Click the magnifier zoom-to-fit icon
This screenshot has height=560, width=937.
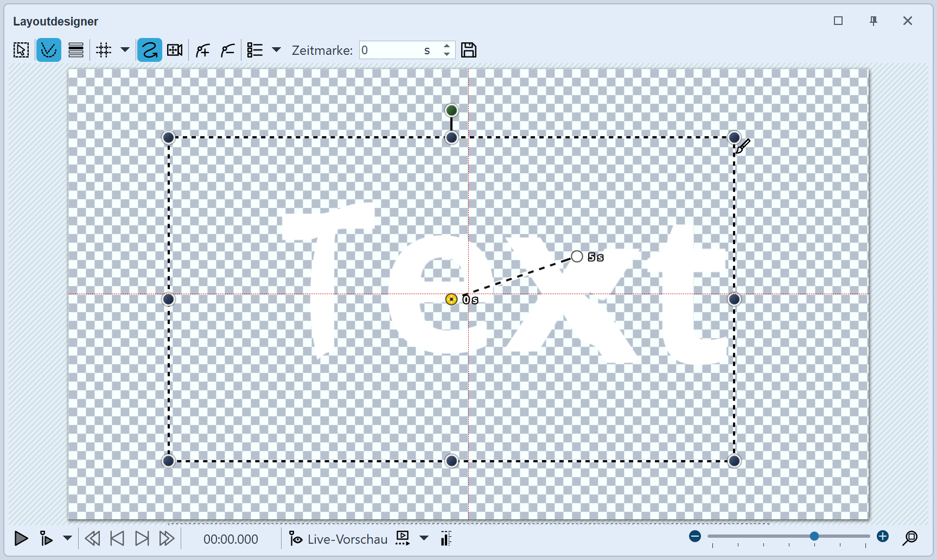tap(910, 538)
